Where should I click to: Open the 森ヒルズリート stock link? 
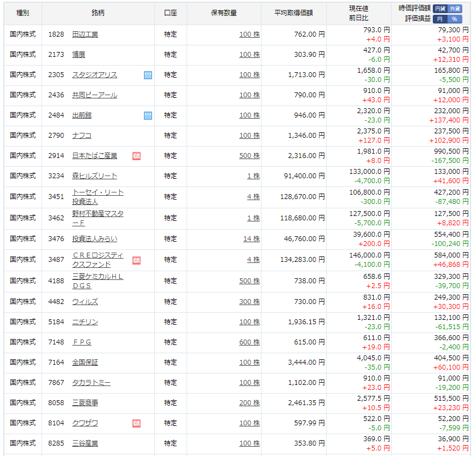pyautogui.click(x=95, y=176)
